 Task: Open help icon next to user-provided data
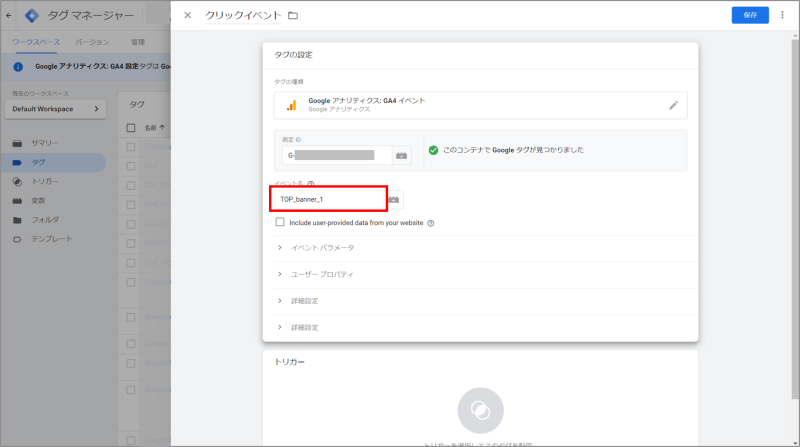pos(431,223)
